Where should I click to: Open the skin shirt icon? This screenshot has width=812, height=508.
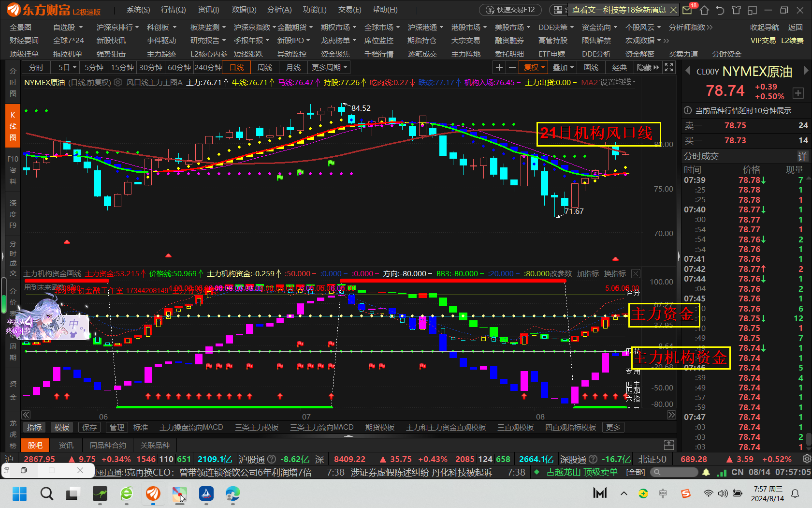point(736,10)
